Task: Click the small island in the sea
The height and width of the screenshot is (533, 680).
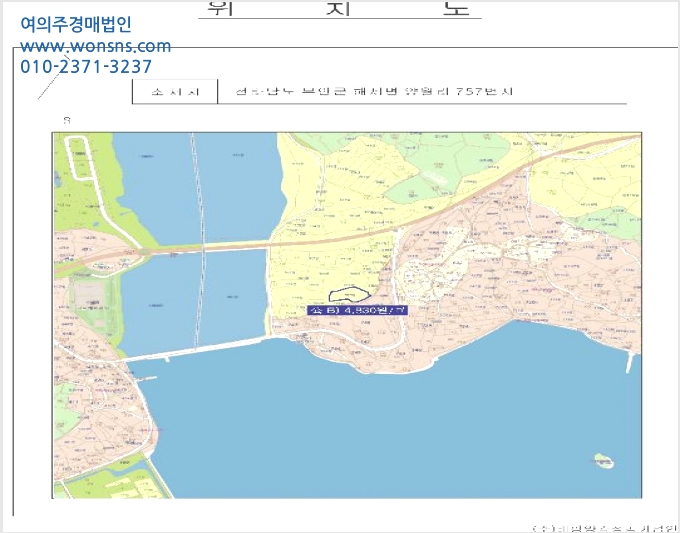Action: click(603, 461)
